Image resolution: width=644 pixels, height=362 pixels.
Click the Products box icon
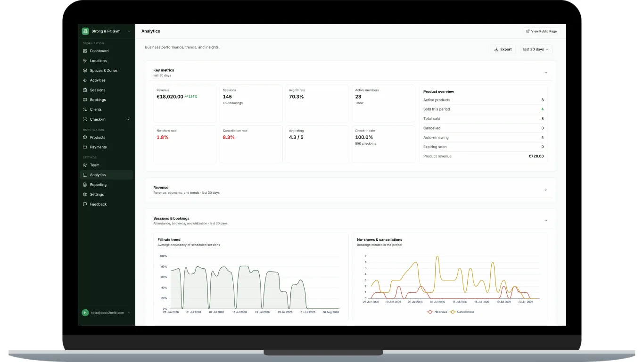pyautogui.click(x=85, y=137)
